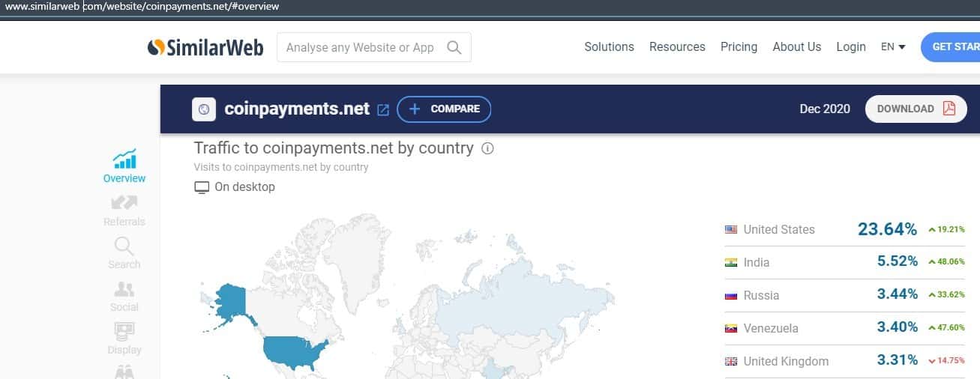Open the Social sidebar icon

coord(124,289)
